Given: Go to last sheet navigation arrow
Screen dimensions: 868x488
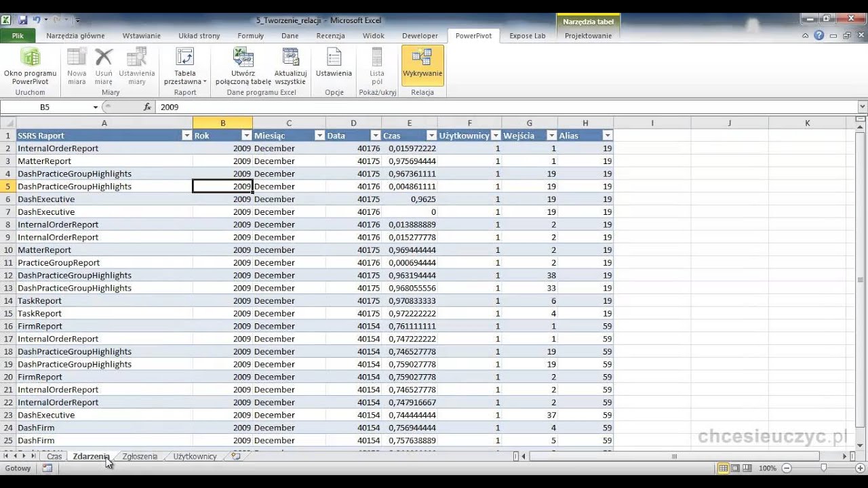Looking at the screenshot, I should coord(33,456).
